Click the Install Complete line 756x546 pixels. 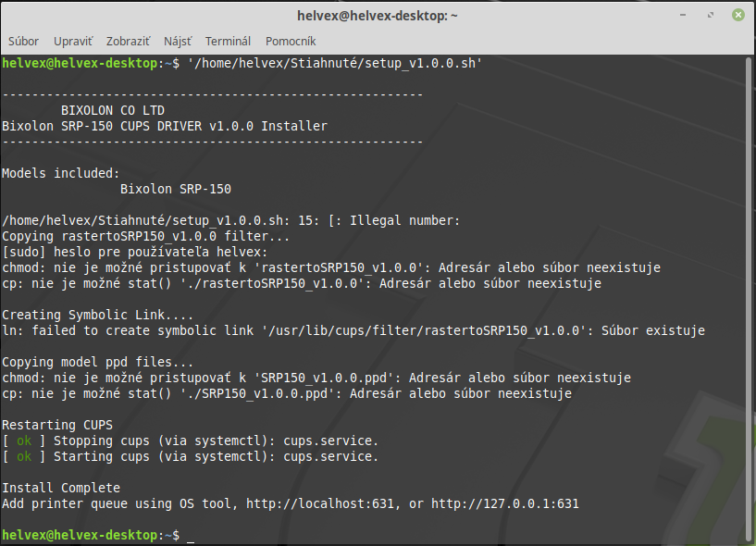(x=61, y=488)
